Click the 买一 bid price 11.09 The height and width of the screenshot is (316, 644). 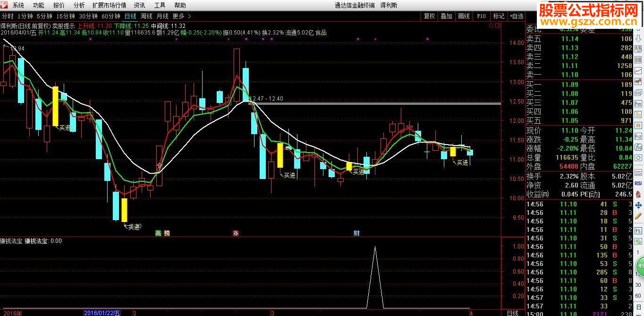click(569, 85)
